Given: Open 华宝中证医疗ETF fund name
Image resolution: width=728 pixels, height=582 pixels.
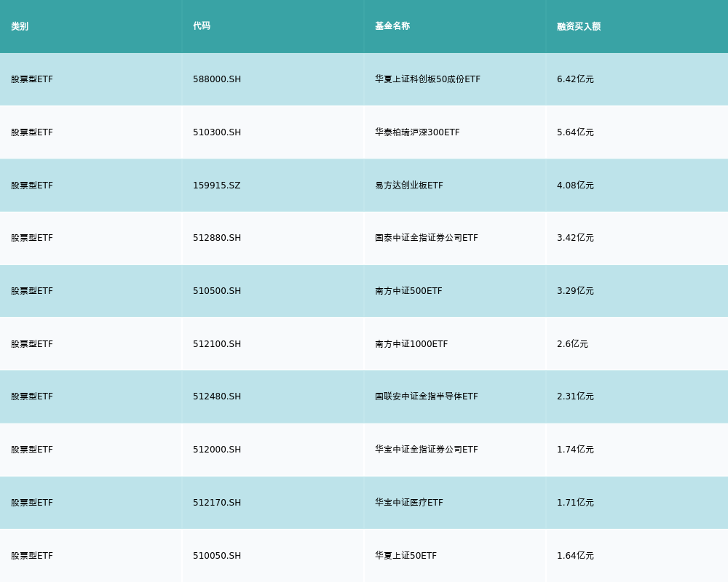Looking at the screenshot, I should [409, 503].
